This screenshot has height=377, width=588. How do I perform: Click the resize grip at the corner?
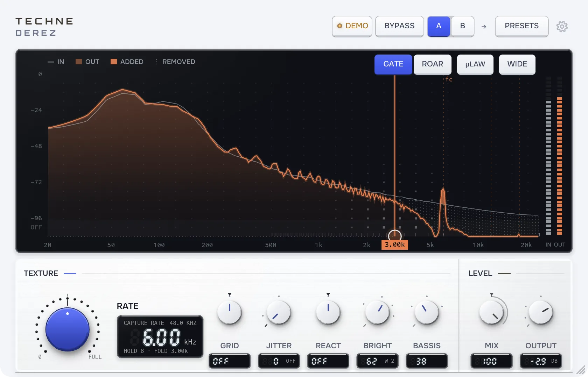[581, 370]
